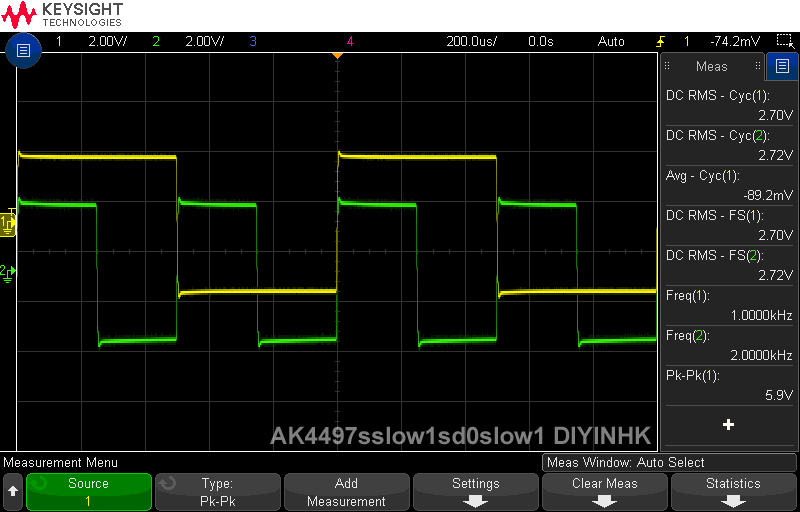Open the Settings softkey submenu
Image resolution: width=800 pixels, height=512 pixels.
(x=476, y=492)
